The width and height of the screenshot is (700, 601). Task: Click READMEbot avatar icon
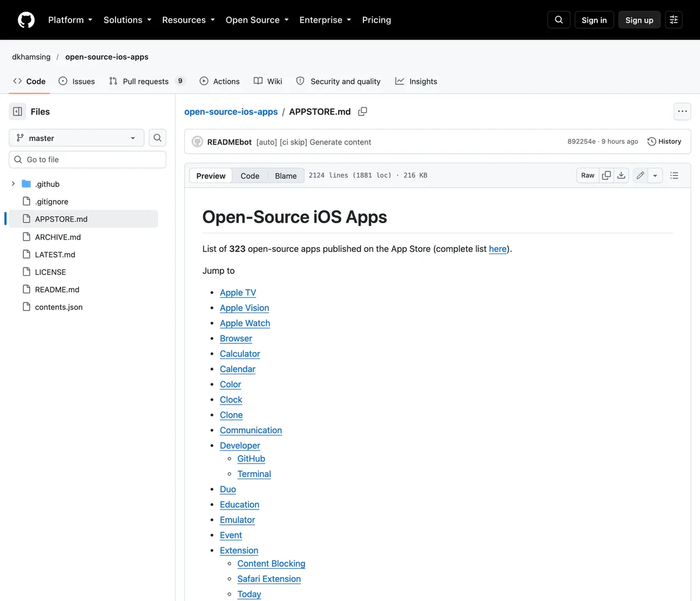(198, 142)
